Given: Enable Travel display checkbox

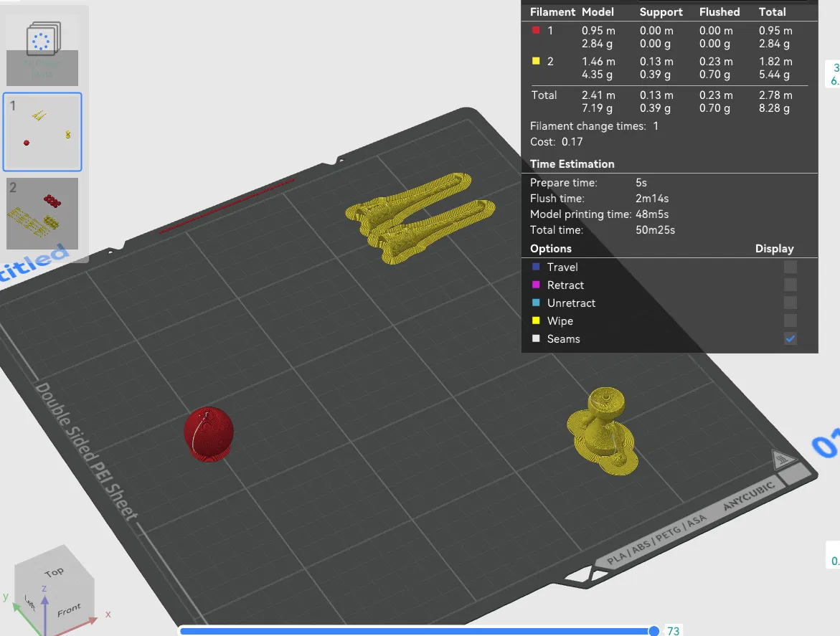Looking at the screenshot, I should pyautogui.click(x=791, y=267).
